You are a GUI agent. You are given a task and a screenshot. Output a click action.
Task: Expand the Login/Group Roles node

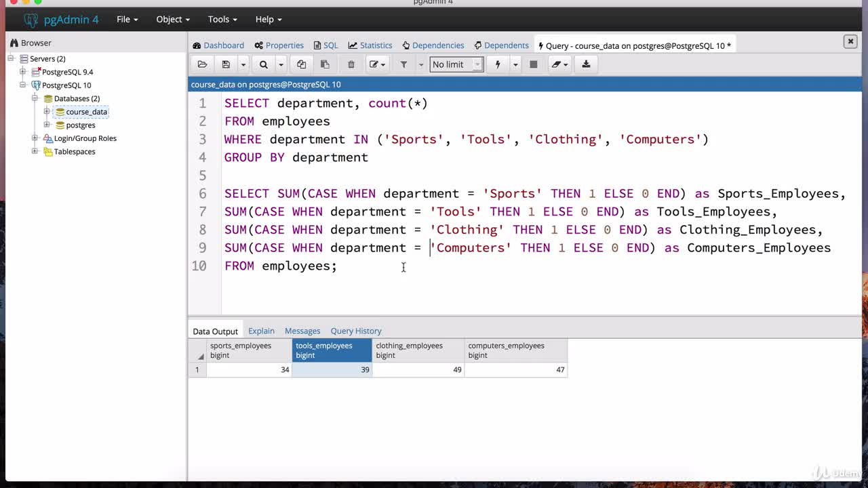35,138
